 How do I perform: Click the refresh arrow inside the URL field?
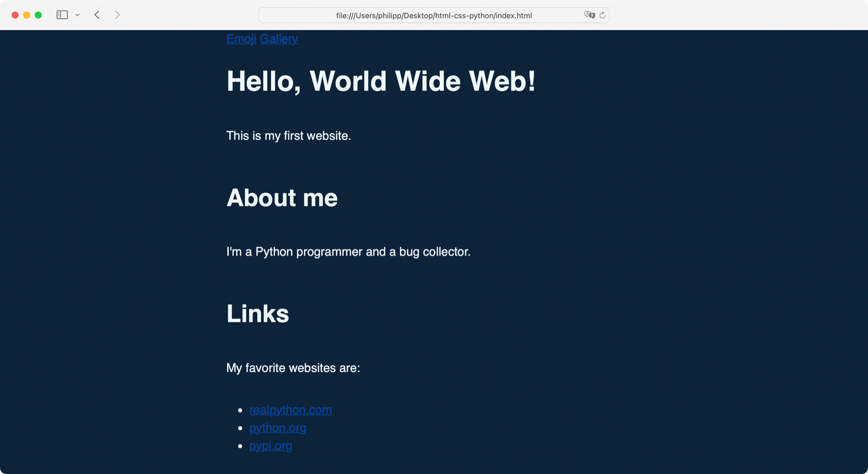[x=602, y=15]
